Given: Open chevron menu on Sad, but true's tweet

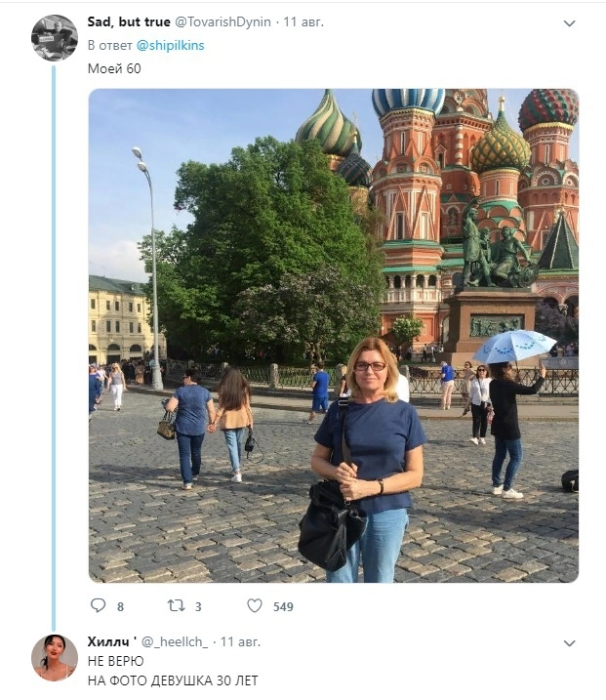Looking at the screenshot, I should (570, 21).
